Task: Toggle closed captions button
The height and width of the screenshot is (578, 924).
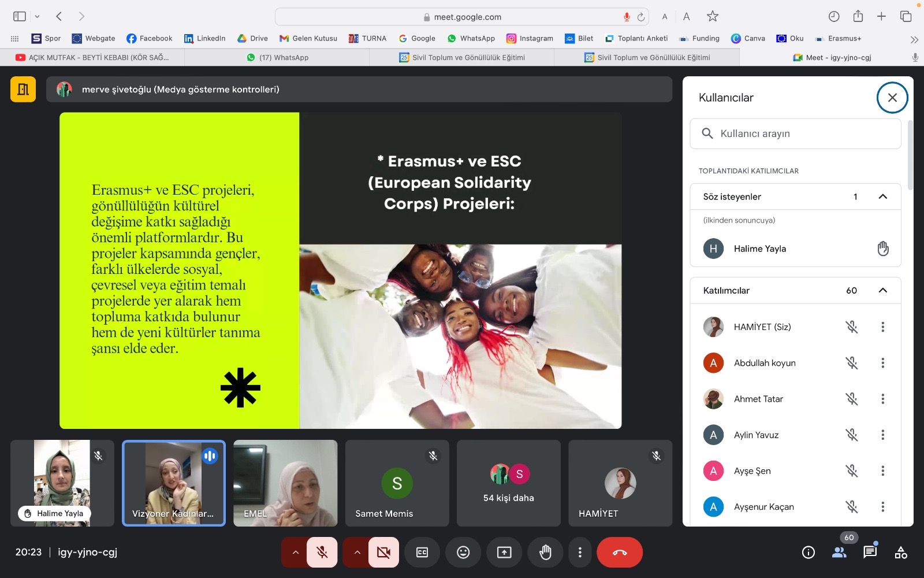Action: point(422,553)
